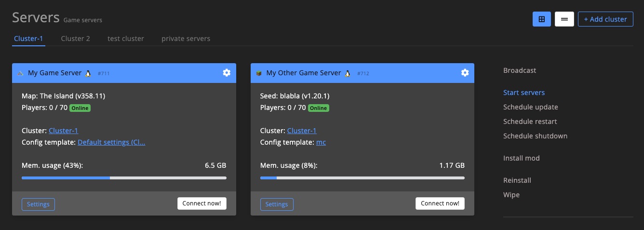
Task: Click the Servers page heading
Action: tap(36, 17)
